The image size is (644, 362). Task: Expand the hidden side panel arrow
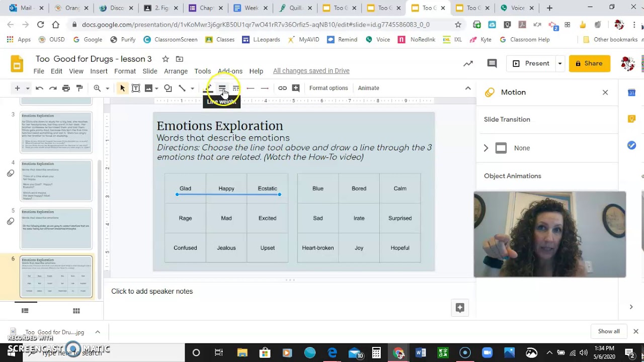(631, 307)
